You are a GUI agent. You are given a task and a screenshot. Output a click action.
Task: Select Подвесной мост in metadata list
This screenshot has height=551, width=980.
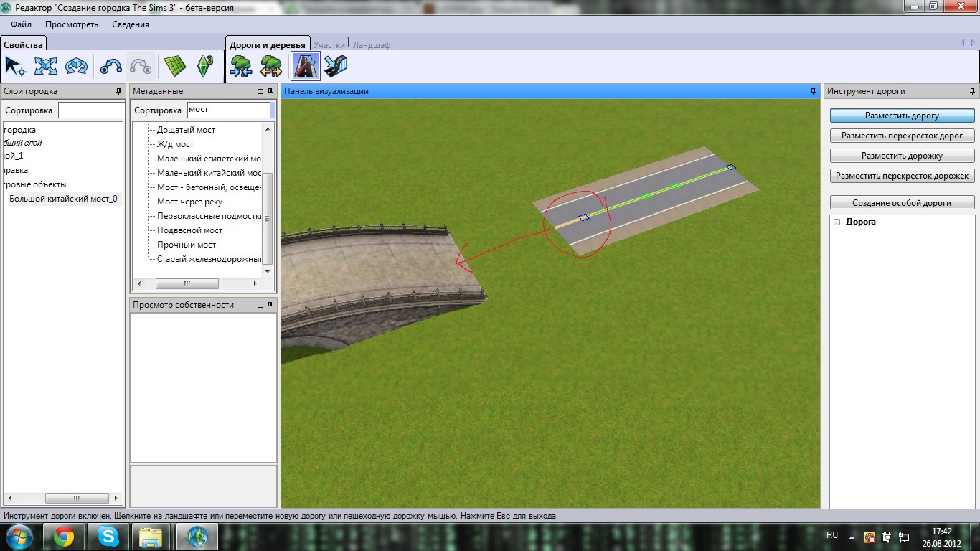click(x=189, y=230)
